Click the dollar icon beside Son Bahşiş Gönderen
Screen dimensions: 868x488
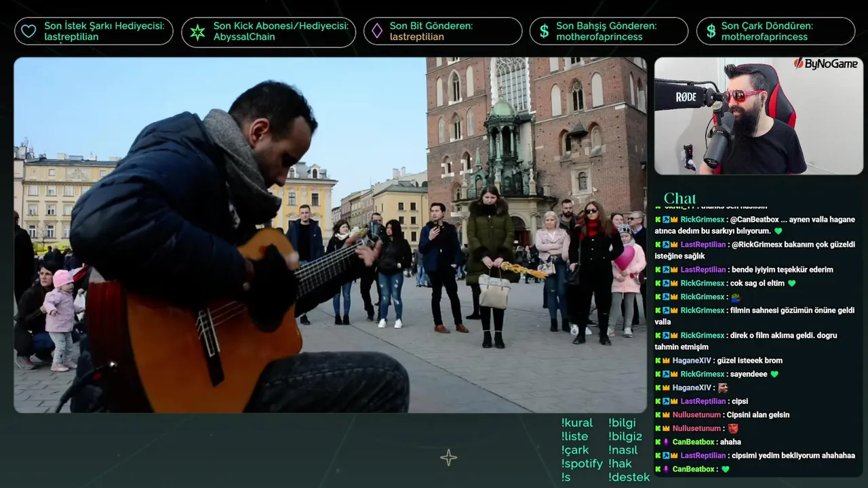(x=544, y=31)
